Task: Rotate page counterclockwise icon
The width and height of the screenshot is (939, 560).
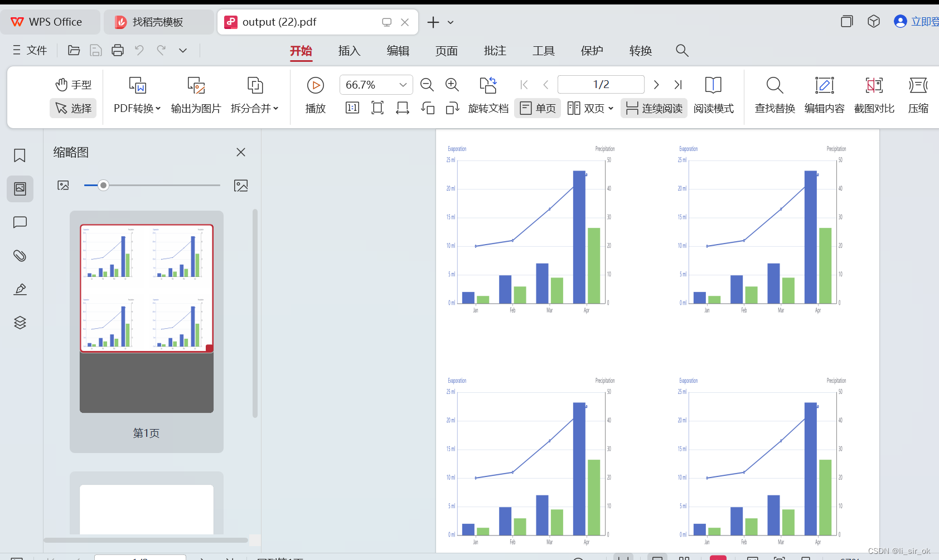Action: [428, 108]
